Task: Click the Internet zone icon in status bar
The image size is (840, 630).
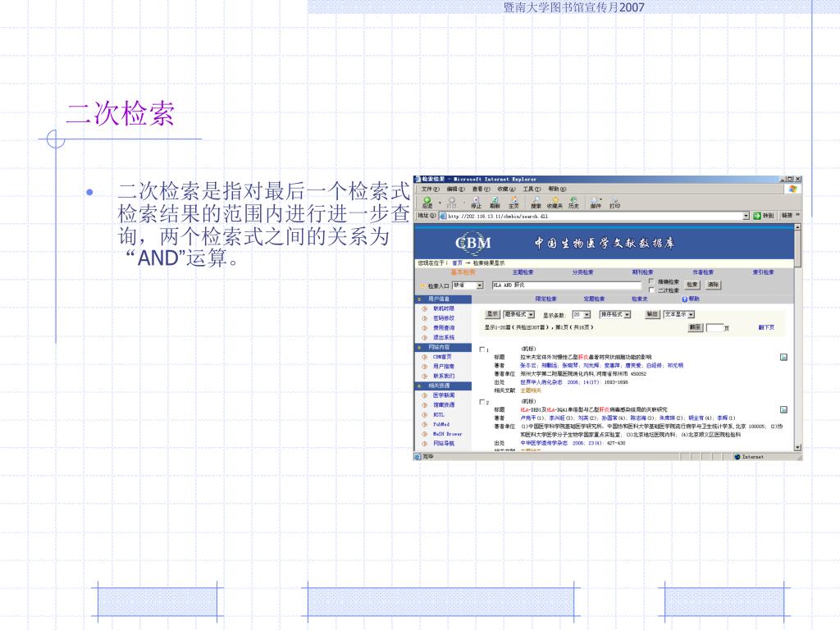Action: (737, 457)
